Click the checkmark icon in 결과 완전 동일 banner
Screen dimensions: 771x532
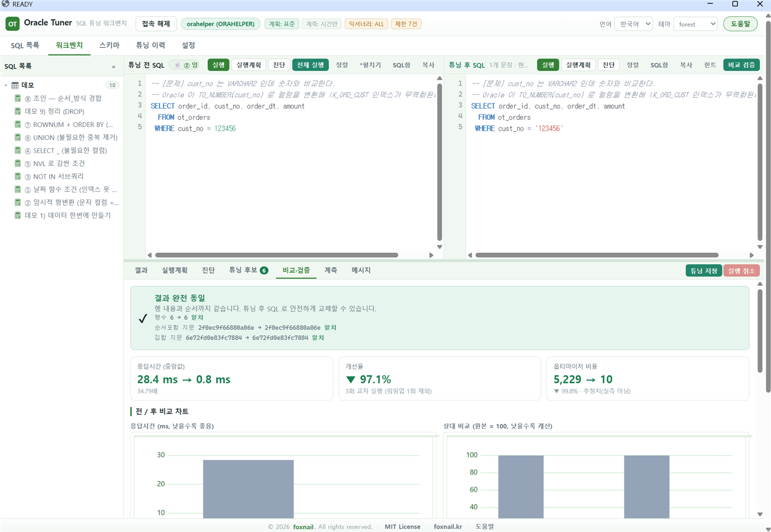click(143, 318)
